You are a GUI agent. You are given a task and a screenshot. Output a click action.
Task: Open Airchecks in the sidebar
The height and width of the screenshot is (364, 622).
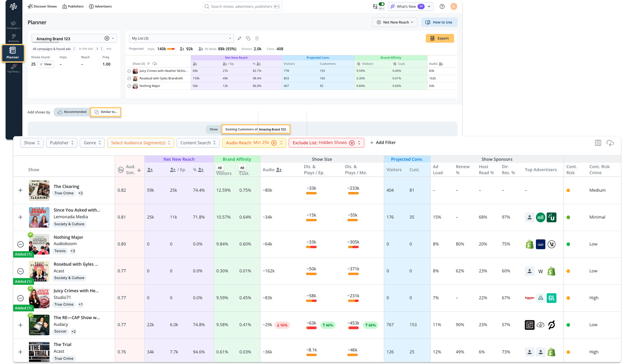click(13, 38)
